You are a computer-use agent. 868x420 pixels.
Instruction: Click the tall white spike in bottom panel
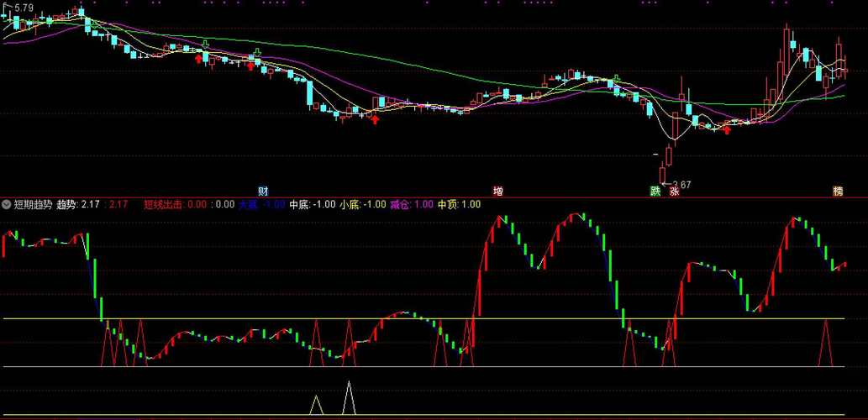[x=349, y=397]
